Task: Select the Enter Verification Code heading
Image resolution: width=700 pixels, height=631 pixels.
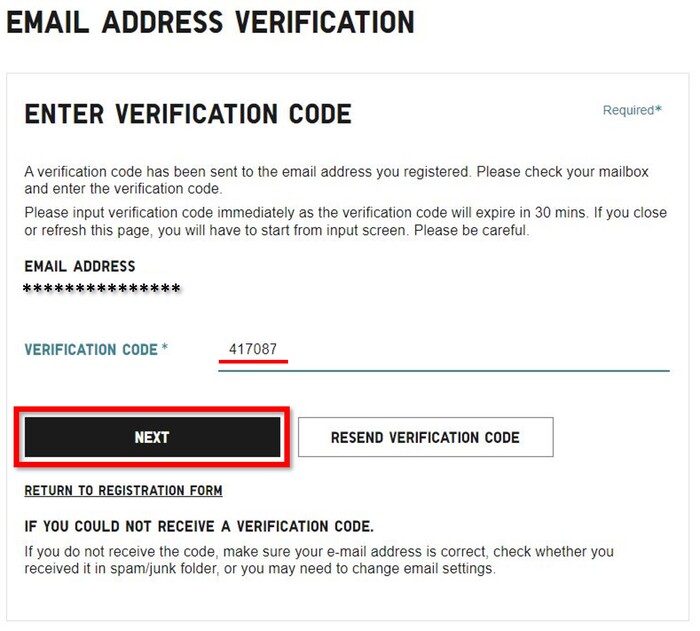Action: pos(188,114)
